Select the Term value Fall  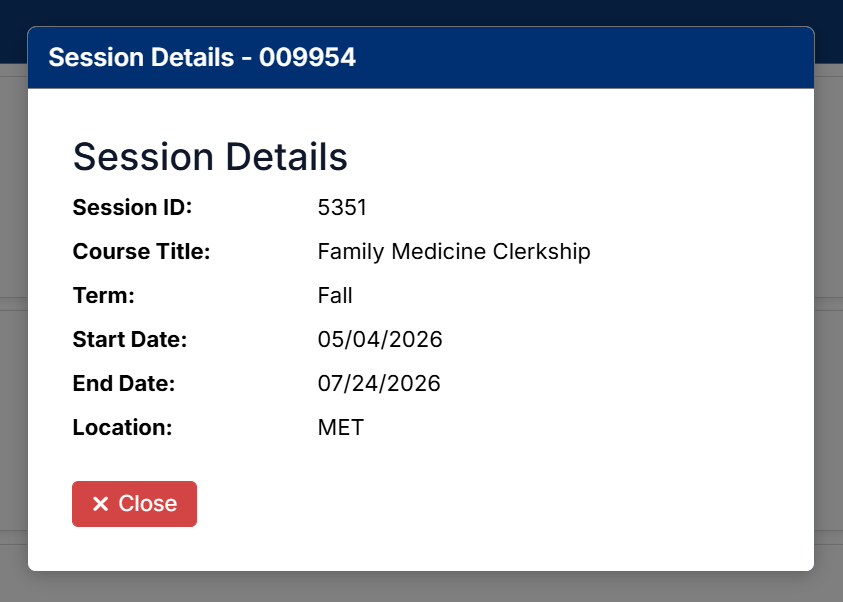point(334,295)
